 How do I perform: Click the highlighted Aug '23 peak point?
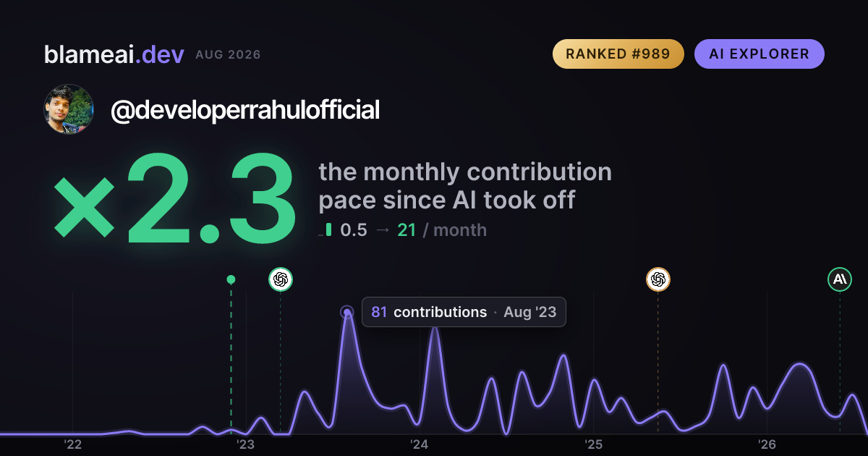[x=347, y=313]
